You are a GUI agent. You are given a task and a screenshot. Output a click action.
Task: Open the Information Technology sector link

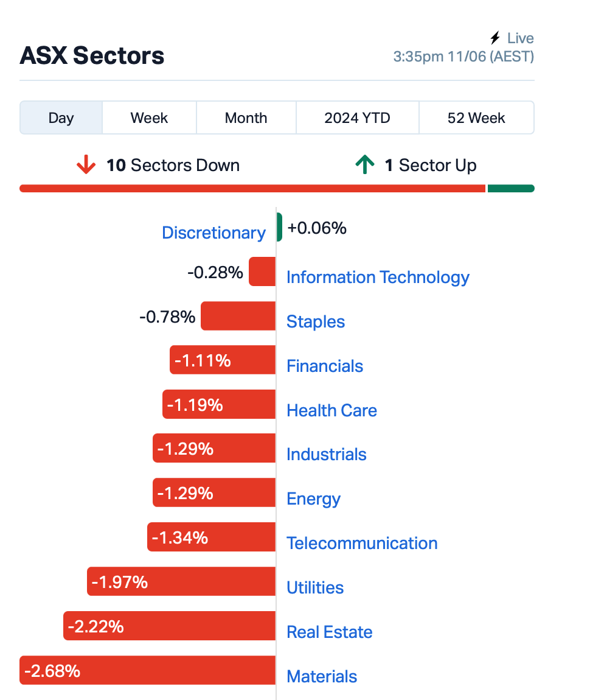pos(378,277)
